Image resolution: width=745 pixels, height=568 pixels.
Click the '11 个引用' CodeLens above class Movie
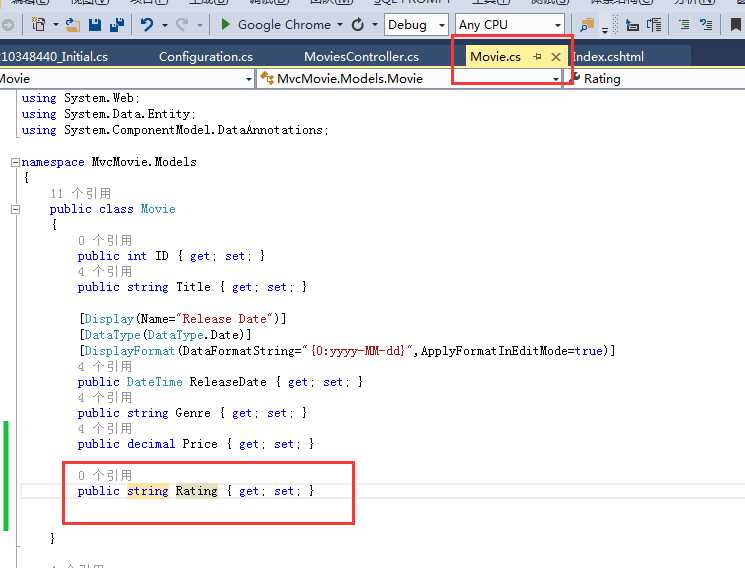click(x=80, y=193)
